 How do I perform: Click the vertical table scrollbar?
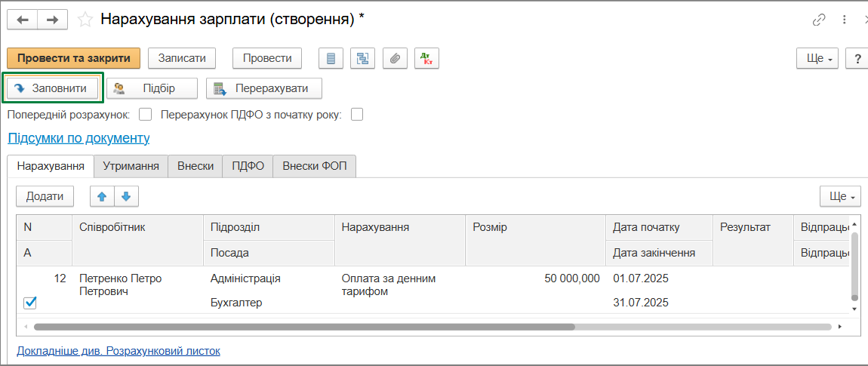coord(854,266)
